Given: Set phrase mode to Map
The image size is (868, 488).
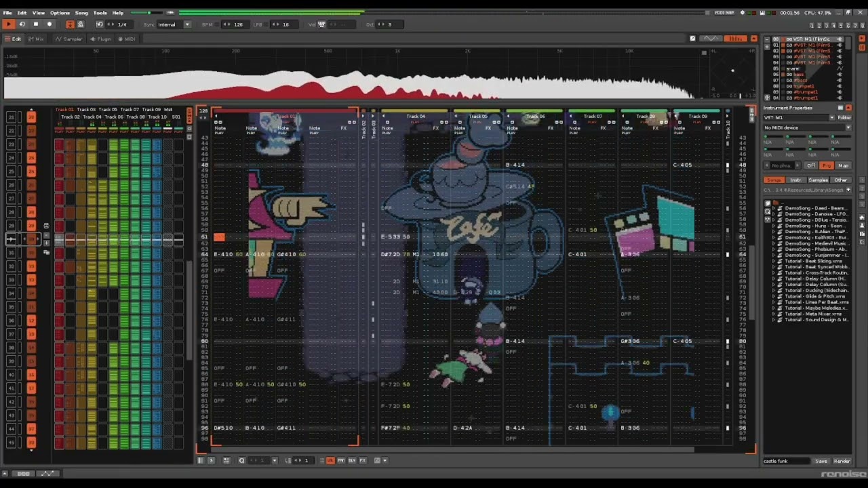Looking at the screenshot, I should [x=843, y=165].
